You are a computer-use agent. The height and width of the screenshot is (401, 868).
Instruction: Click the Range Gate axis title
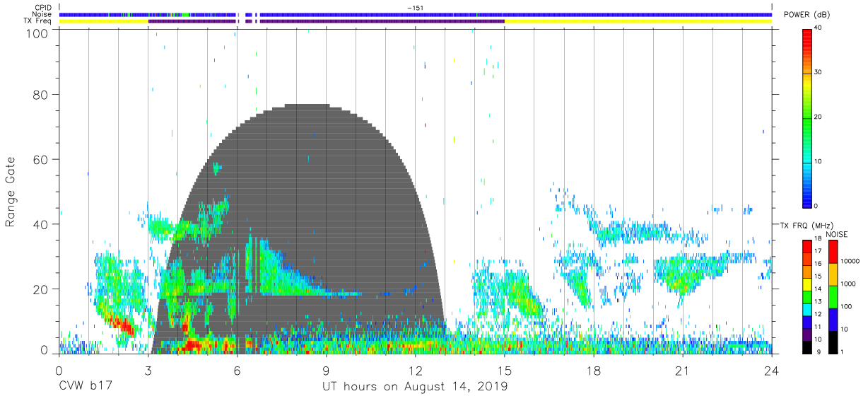(x=11, y=192)
